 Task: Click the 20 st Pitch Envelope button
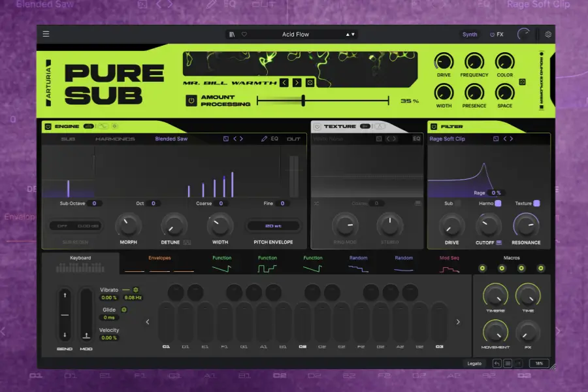pyautogui.click(x=273, y=226)
